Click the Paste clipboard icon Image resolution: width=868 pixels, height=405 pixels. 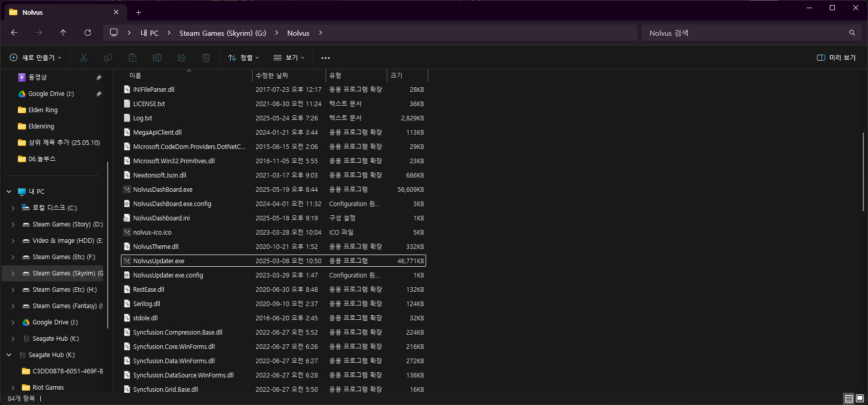(133, 58)
